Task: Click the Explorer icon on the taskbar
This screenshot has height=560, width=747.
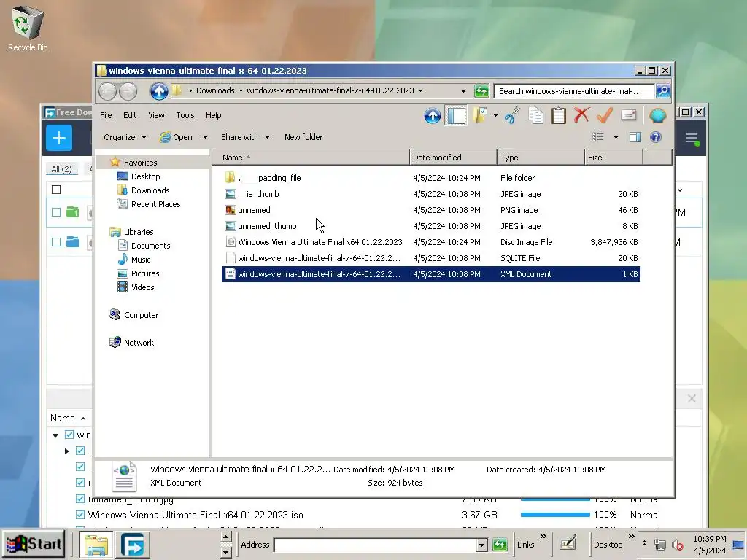Action: pos(96,545)
